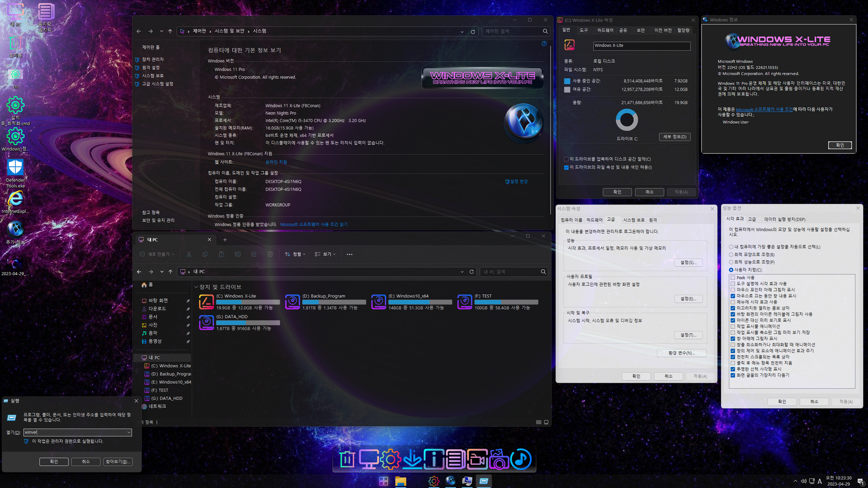This screenshot has width=868, height=488.
Task: Click the more options ellipsis in 내 PC toolbar
Action: pyautogui.click(x=349, y=254)
